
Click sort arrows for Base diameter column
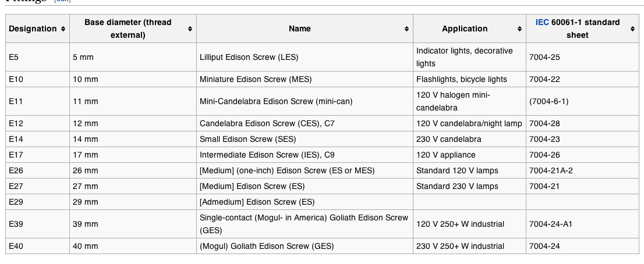190,28
